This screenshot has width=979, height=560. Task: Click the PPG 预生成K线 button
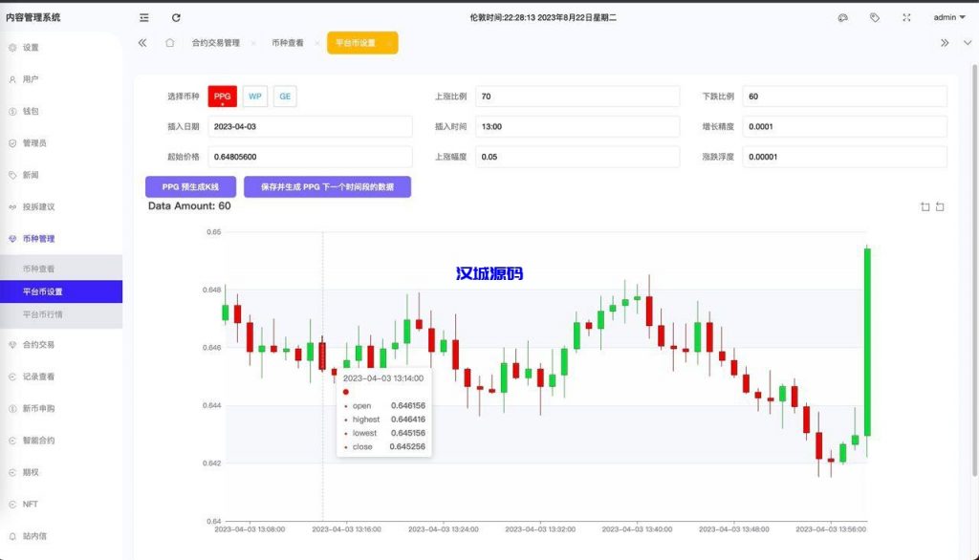tap(190, 186)
